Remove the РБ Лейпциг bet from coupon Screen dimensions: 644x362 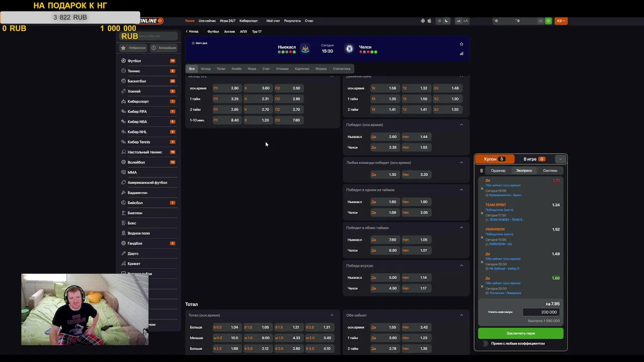click(x=482, y=262)
